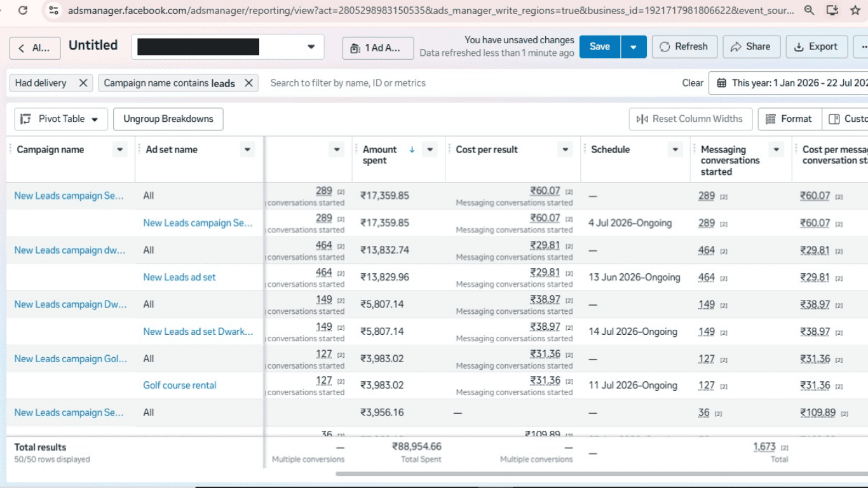Viewport: 868px width, 488px height.
Task: Click the Save button
Action: pyautogui.click(x=600, y=46)
